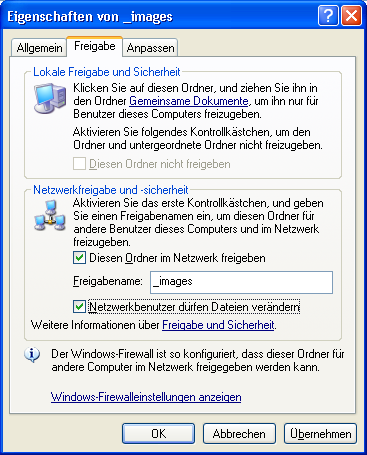Click the Abbrechen button
The height and width of the screenshot is (455, 367).
tap(239, 434)
